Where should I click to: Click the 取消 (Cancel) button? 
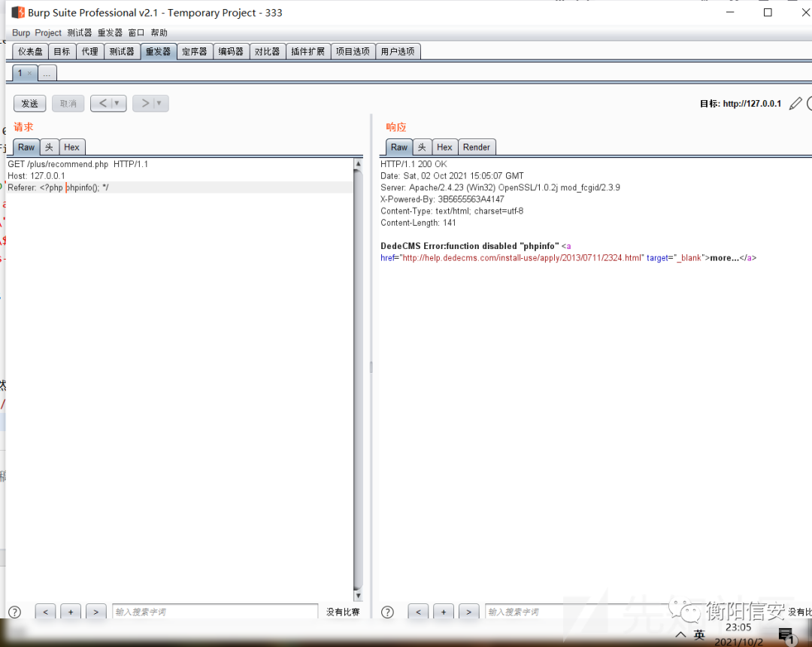click(x=68, y=104)
